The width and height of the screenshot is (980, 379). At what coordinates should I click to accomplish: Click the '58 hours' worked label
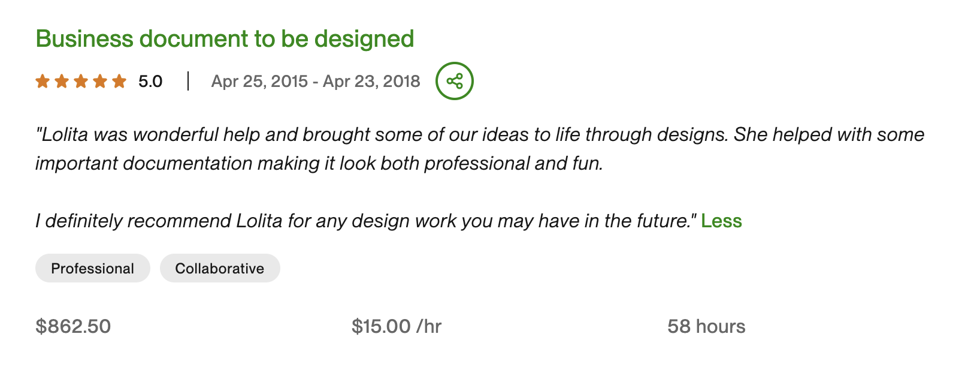(x=706, y=326)
